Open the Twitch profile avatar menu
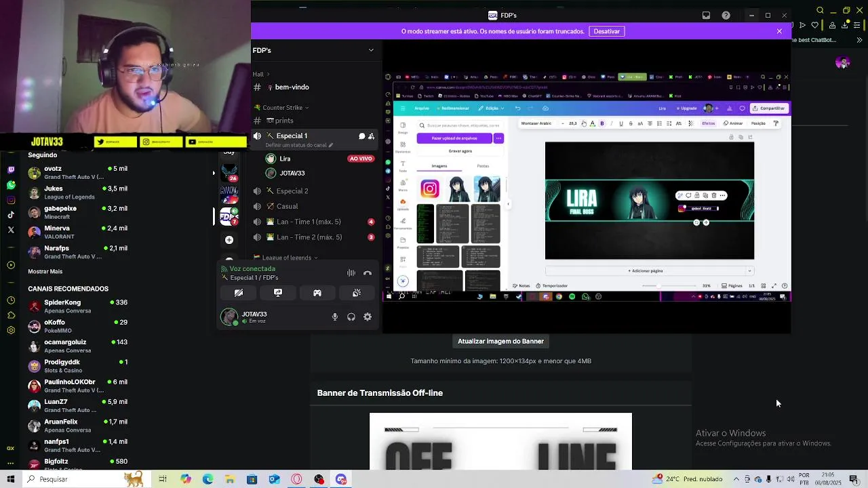The height and width of the screenshot is (488, 868). tap(842, 63)
